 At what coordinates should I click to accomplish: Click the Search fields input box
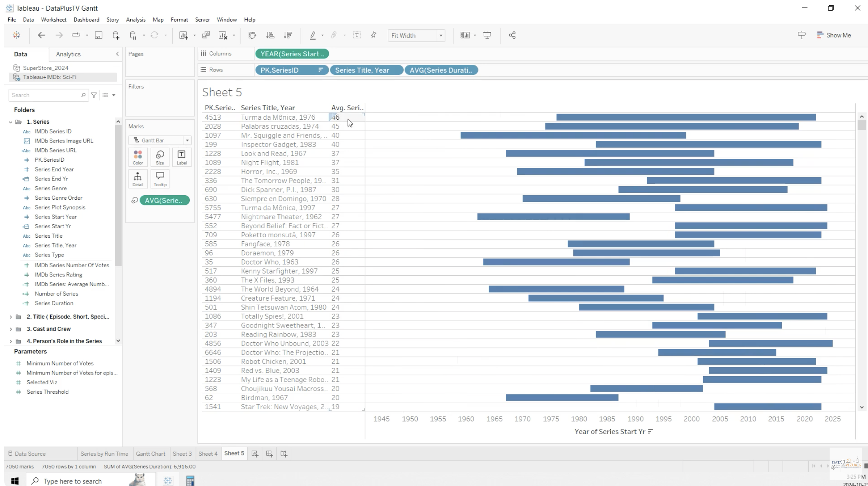[45, 95]
